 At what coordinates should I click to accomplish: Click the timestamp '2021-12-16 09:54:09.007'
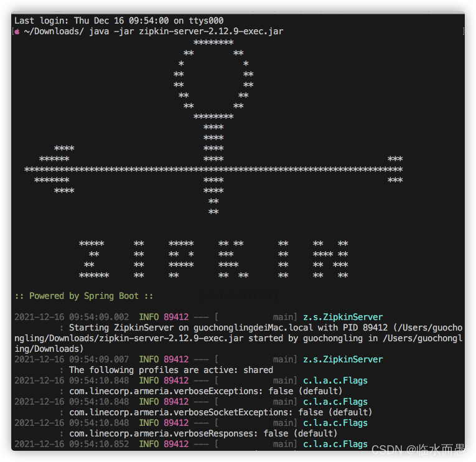72,359
